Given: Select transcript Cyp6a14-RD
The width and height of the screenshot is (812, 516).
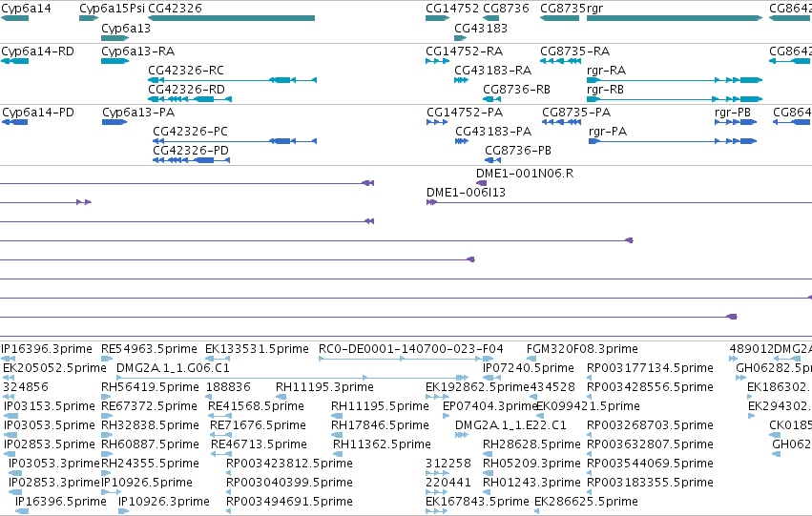Looking at the screenshot, I should [x=14, y=61].
